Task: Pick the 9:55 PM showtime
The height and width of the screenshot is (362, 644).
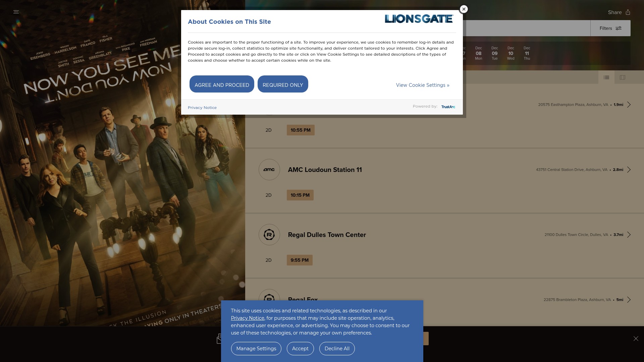Action: pos(300,260)
